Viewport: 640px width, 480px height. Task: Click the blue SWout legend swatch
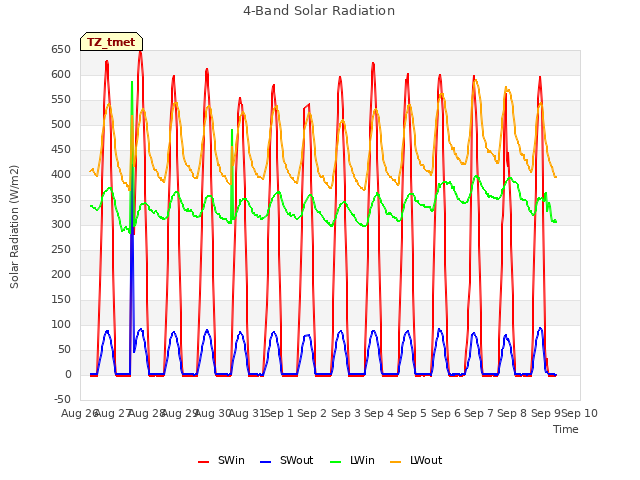pyautogui.click(x=265, y=462)
